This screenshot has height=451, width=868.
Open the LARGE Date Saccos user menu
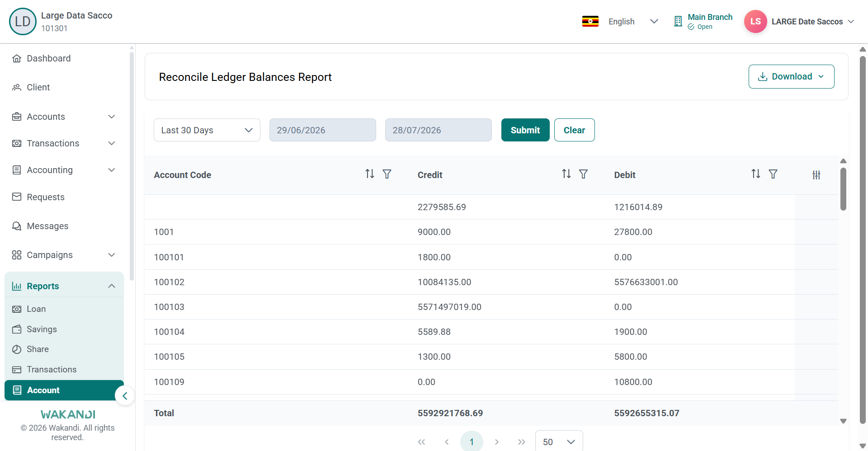[813, 21]
